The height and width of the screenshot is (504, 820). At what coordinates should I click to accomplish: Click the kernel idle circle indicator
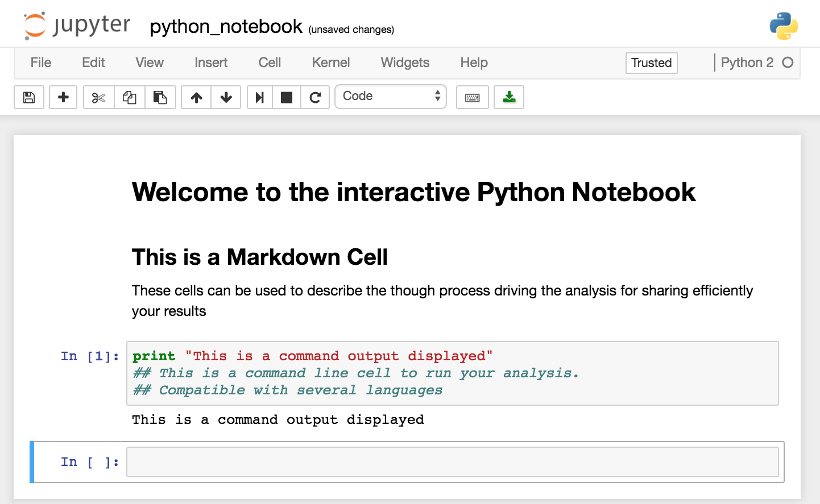coord(788,63)
